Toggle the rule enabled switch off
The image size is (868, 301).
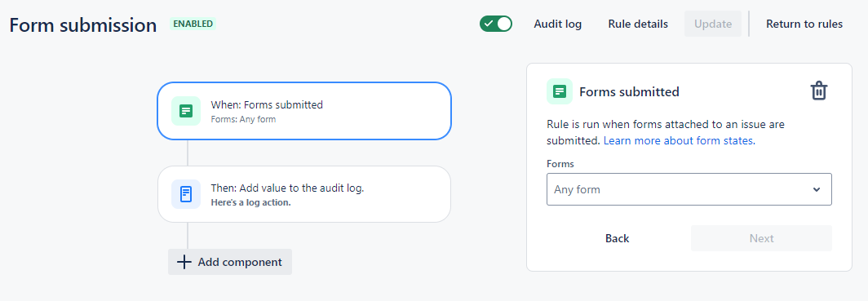[x=496, y=24]
